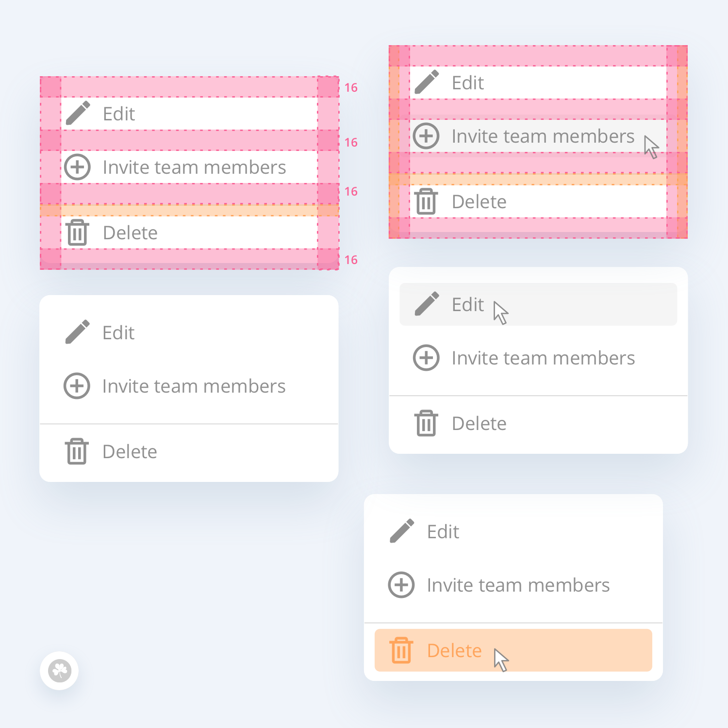
Task: Select the orange highlighted Delete menu item
Action: click(x=513, y=650)
